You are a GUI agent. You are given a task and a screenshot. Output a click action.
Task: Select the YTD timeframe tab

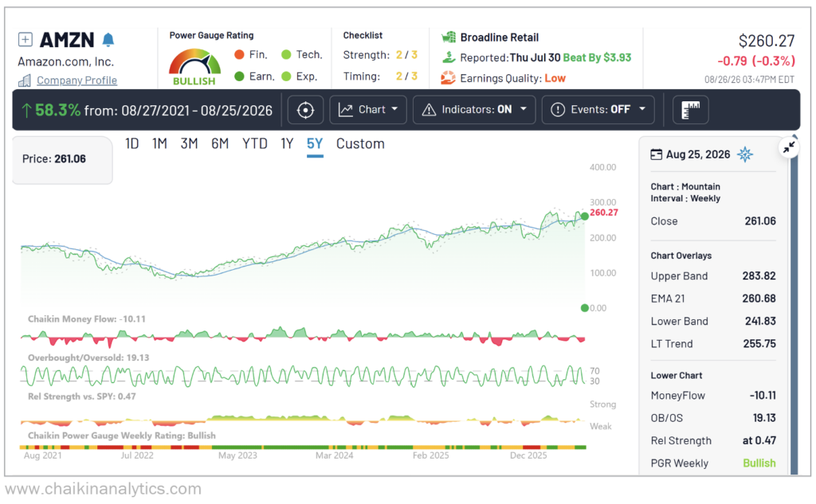pyautogui.click(x=254, y=144)
